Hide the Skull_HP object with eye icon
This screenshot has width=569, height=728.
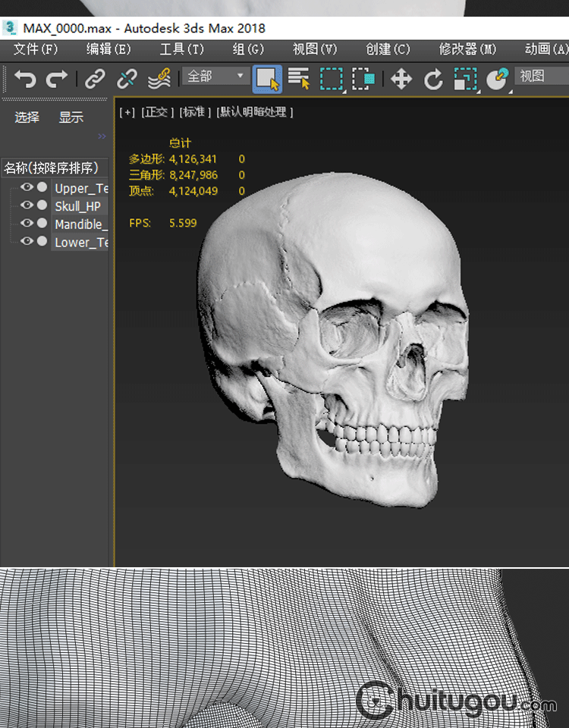(27, 206)
